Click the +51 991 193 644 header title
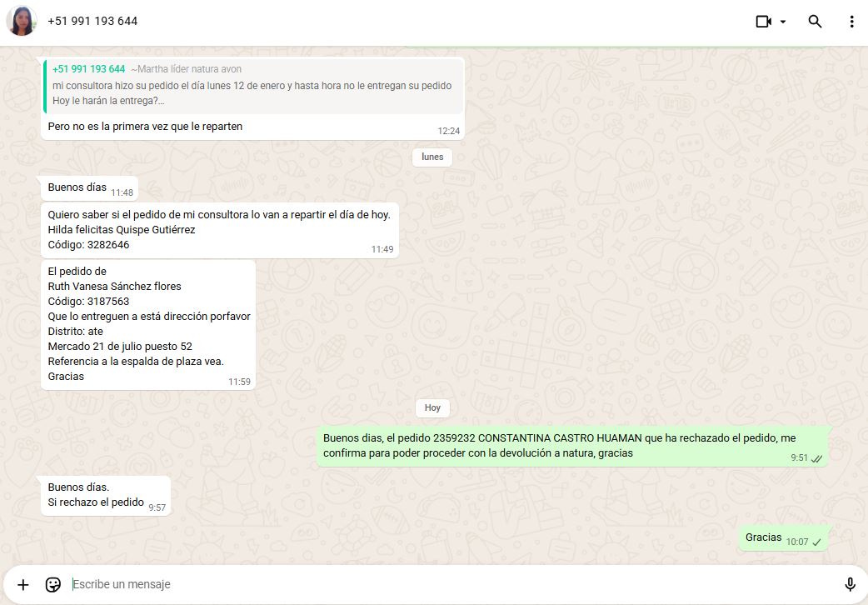The height and width of the screenshot is (605, 868). [92, 22]
